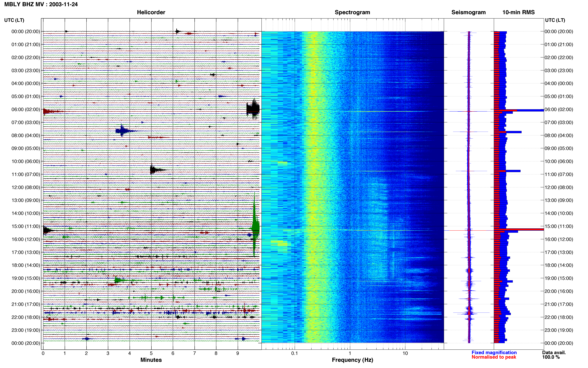Screen dimensions: 588x368
Task: Click the title 'MBLY BHZ MV : 2003-11-24'
Action: point(41,4)
